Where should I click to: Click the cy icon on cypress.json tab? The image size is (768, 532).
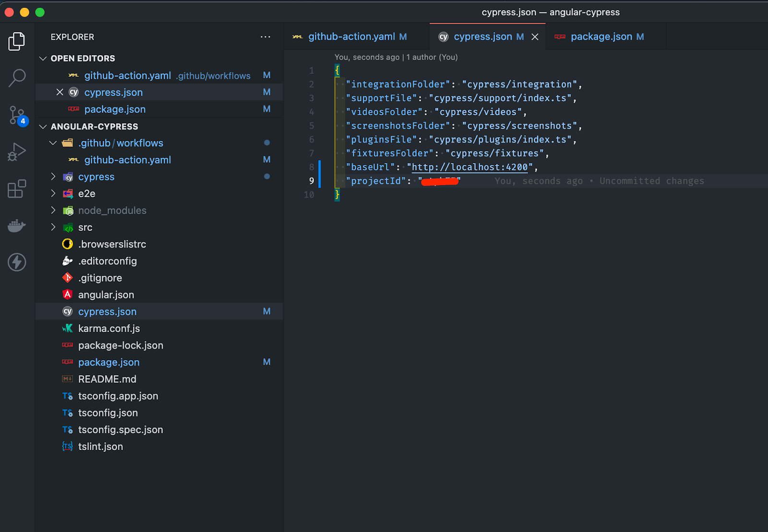click(x=444, y=37)
